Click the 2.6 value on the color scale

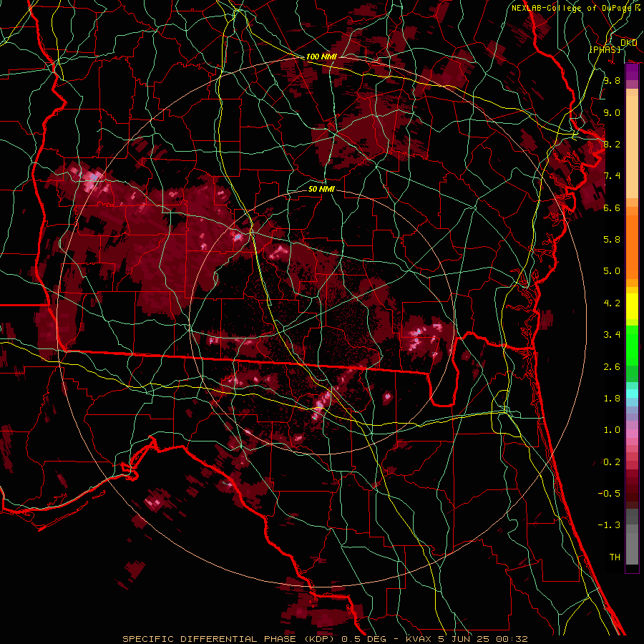pyautogui.click(x=612, y=366)
